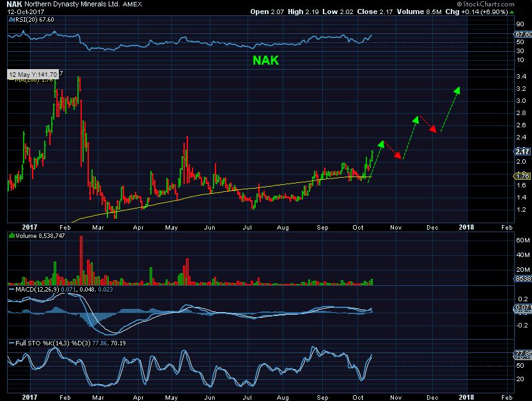This screenshot has width=532, height=401.
Task: Click the "RSI(20) 67.60" indicator label
Action: (x=35, y=20)
